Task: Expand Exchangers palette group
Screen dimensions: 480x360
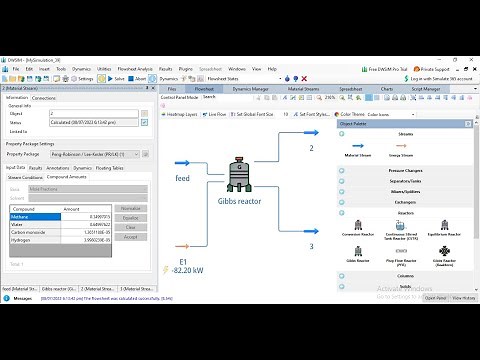Action: pos(341,202)
